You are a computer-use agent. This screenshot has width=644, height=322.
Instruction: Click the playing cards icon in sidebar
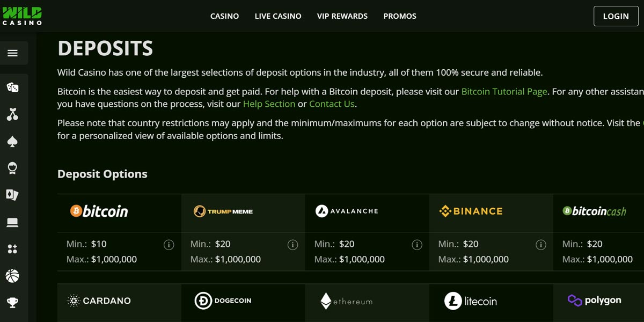pos(12,195)
